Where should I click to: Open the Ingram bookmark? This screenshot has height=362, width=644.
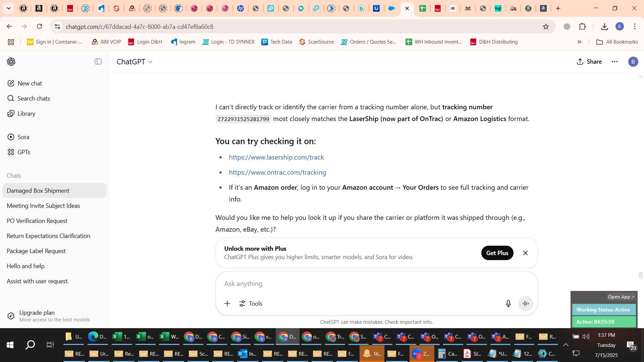point(183,42)
